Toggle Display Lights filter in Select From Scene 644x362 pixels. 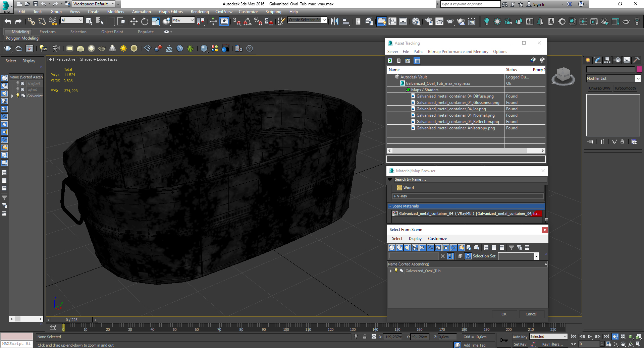pyautogui.click(x=407, y=248)
